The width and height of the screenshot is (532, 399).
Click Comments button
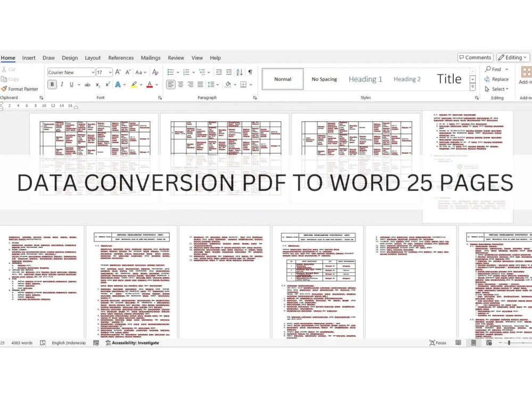point(475,57)
